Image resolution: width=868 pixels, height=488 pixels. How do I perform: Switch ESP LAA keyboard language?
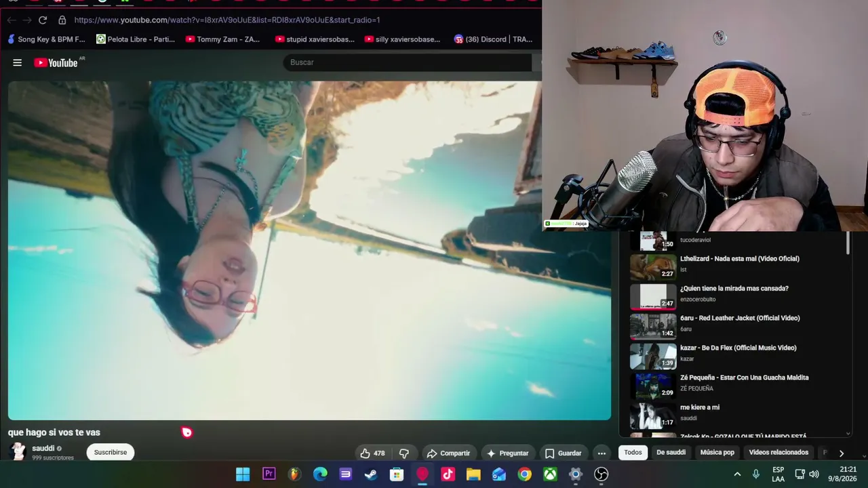pyautogui.click(x=778, y=474)
